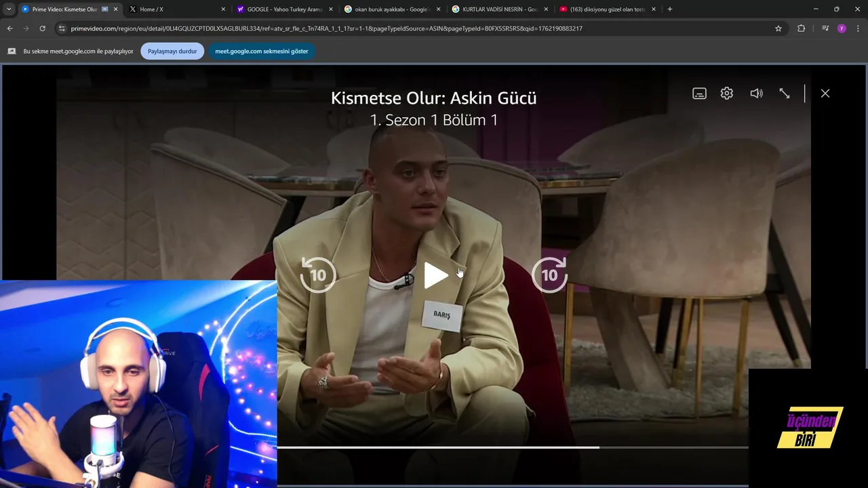Open subtitles and audio options
This screenshot has height=488, width=868.
coord(699,94)
